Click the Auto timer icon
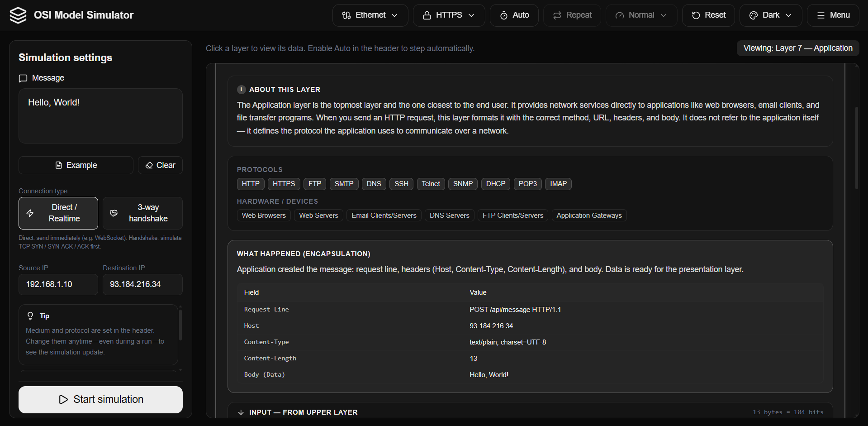 tap(503, 15)
